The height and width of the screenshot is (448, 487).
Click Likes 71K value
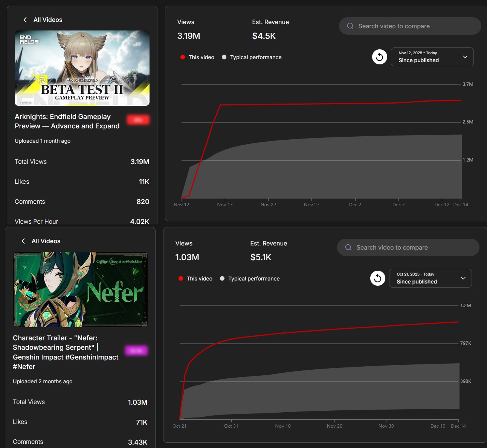pyautogui.click(x=142, y=422)
